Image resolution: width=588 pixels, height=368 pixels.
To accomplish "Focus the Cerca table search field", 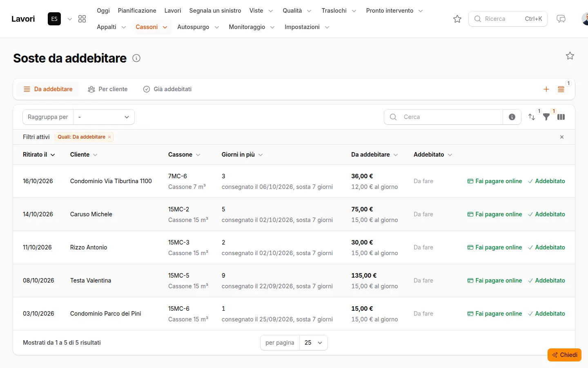I will [443, 117].
